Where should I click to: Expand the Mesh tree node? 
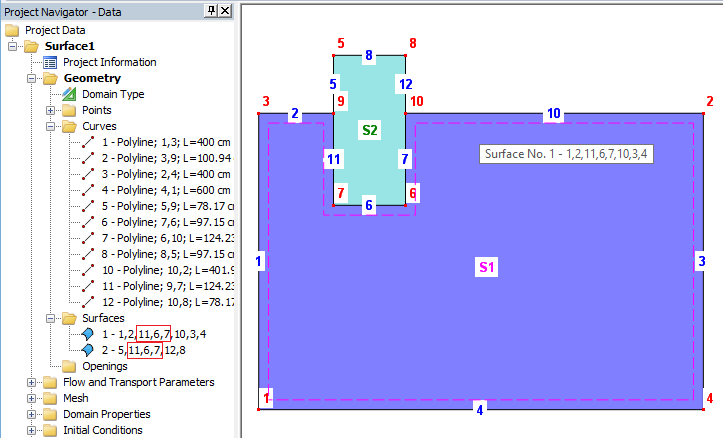click(31, 398)
